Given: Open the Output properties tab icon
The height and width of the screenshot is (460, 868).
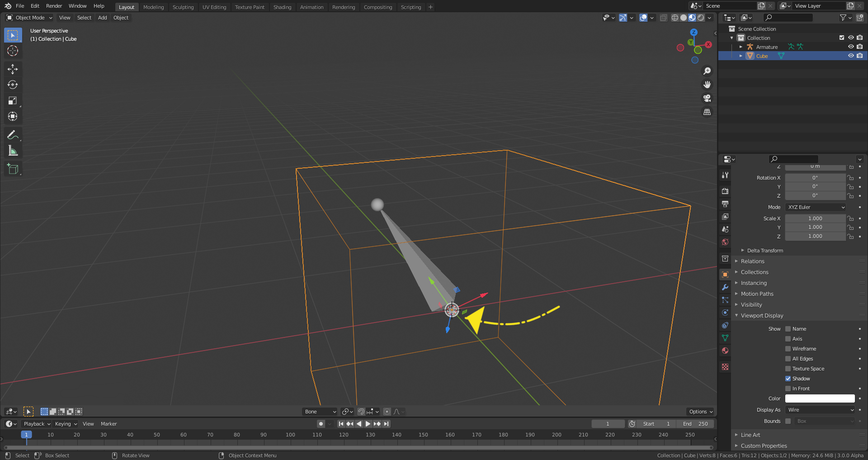Looking at the screenshot, I should click(x=725, y=204).
